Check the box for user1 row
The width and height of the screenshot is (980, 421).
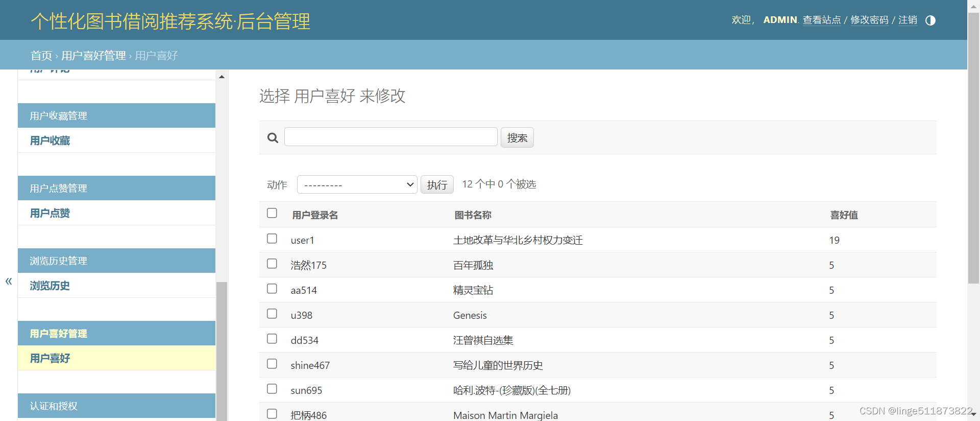coord(272,239)
